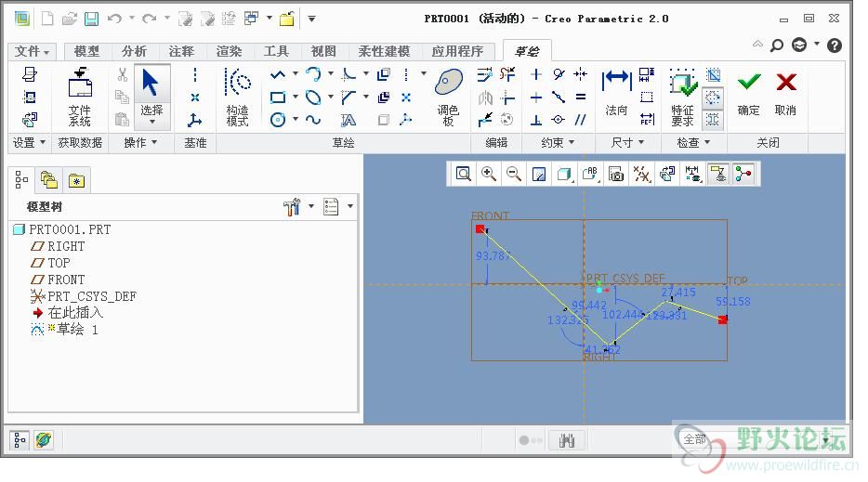The height and width of the screenshot is (482, 868).
Task: Select the line chain sketch tool
Action: [278, 74]
